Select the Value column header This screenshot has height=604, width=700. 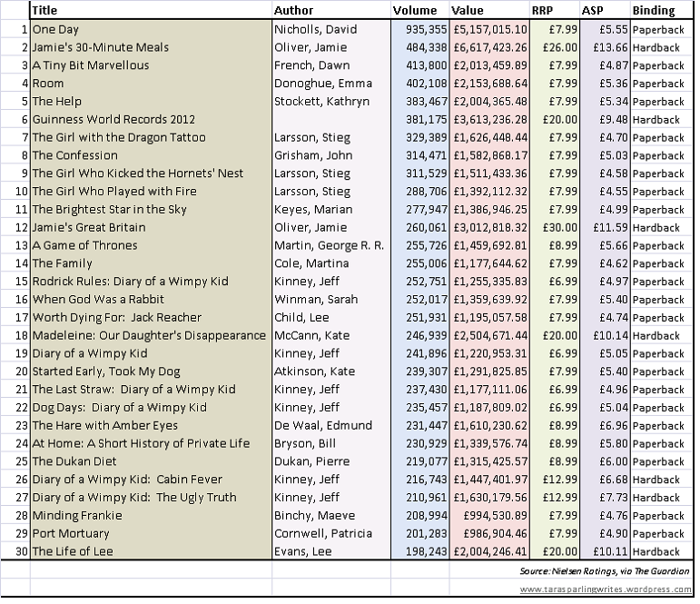tap(468, 11)
